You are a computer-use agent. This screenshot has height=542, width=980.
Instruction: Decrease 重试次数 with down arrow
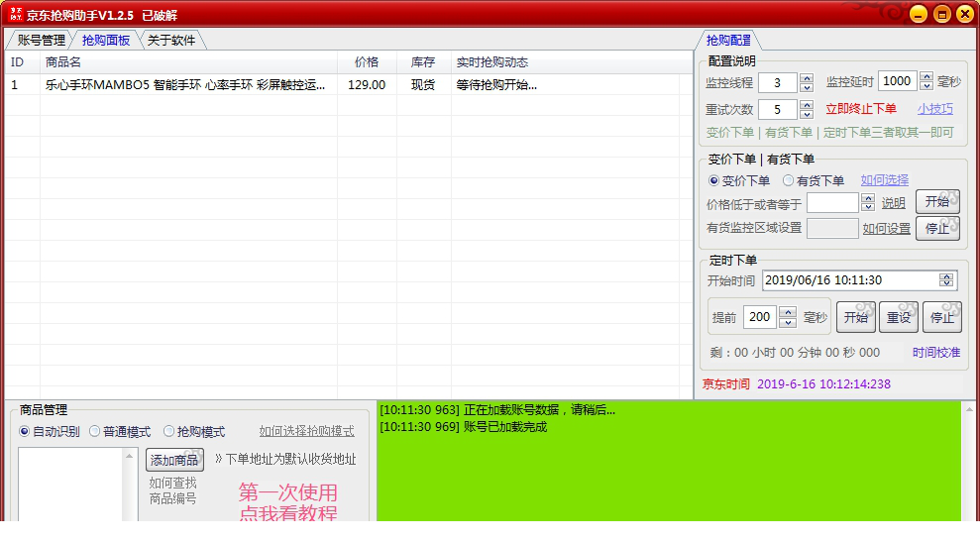807,114
